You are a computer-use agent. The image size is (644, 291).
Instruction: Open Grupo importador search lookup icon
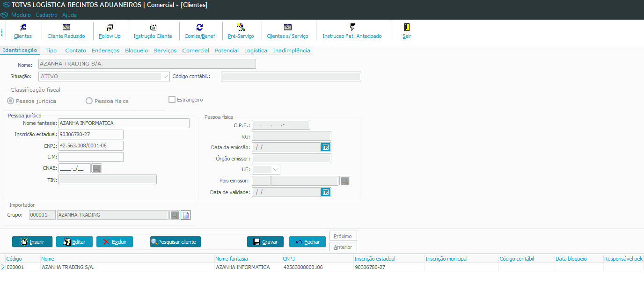coord(175,215)
